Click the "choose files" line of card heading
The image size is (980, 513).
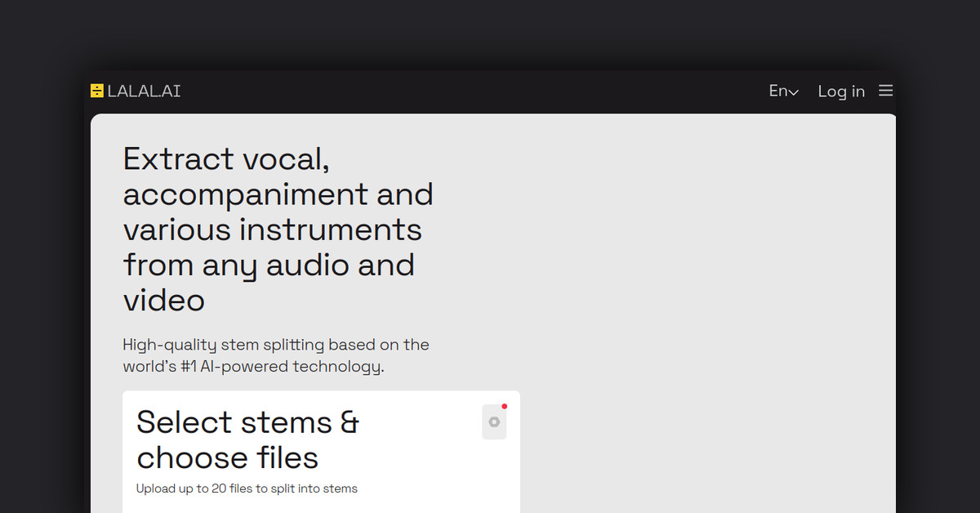pos(227,457)
